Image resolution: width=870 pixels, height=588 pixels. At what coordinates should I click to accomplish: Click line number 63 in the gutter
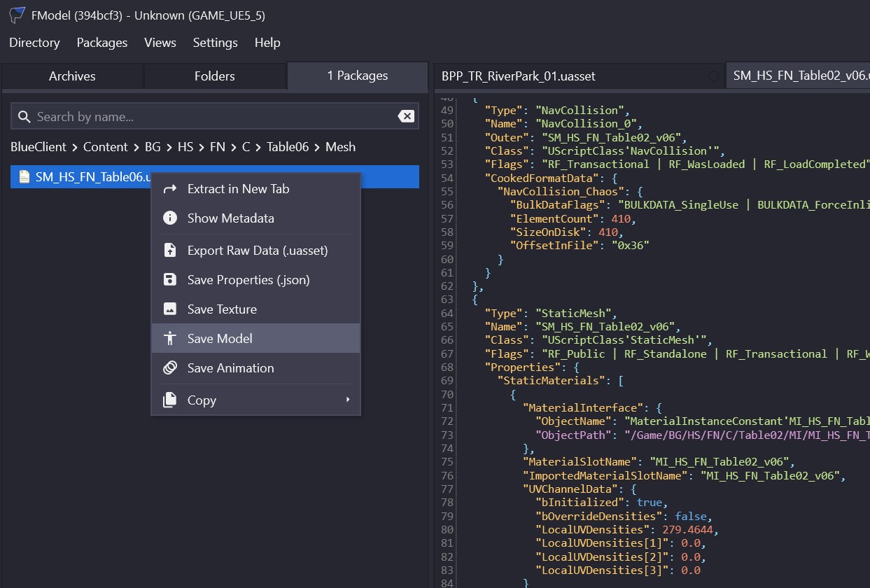pyautogui.click(x=447, y=300)
